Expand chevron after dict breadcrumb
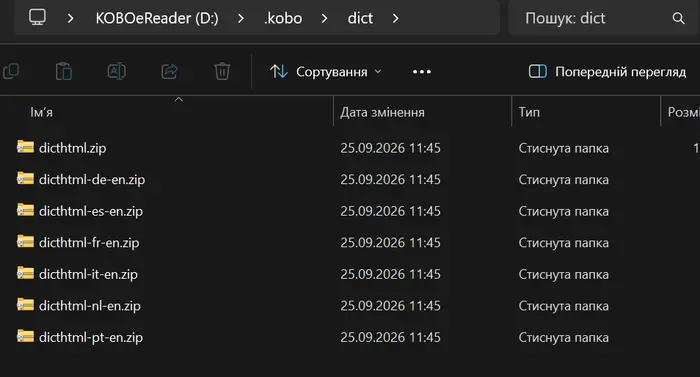 pyautogui.click(x=396, y=18)
